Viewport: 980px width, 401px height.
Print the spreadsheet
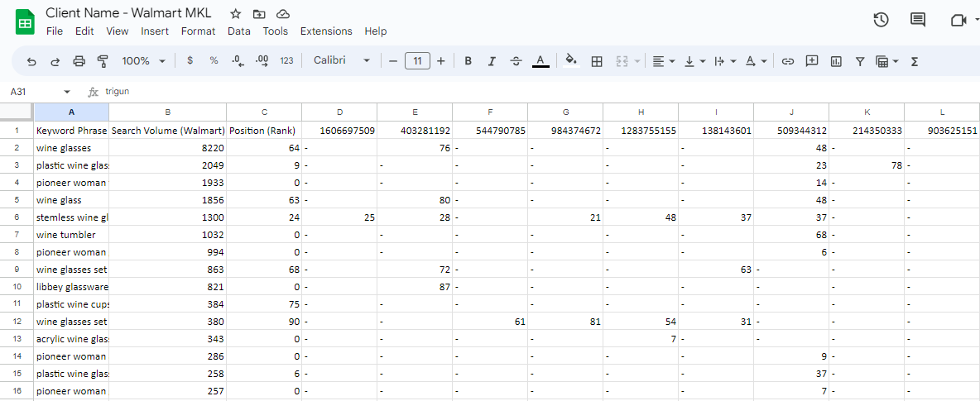79,61
